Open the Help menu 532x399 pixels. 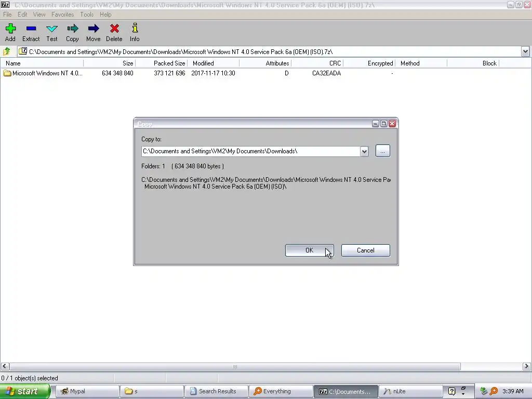click(105, 14)
